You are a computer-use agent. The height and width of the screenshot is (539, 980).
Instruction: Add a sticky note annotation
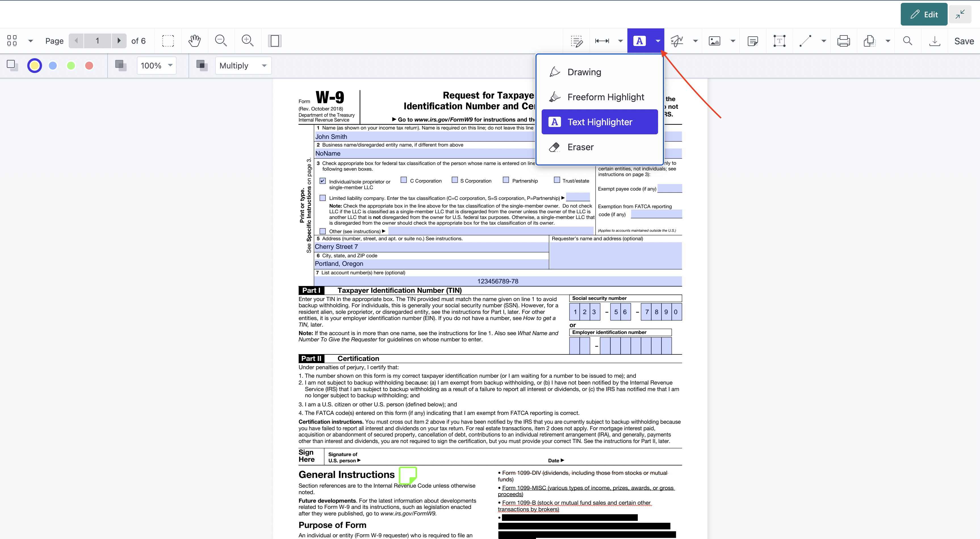coord(753,41)
